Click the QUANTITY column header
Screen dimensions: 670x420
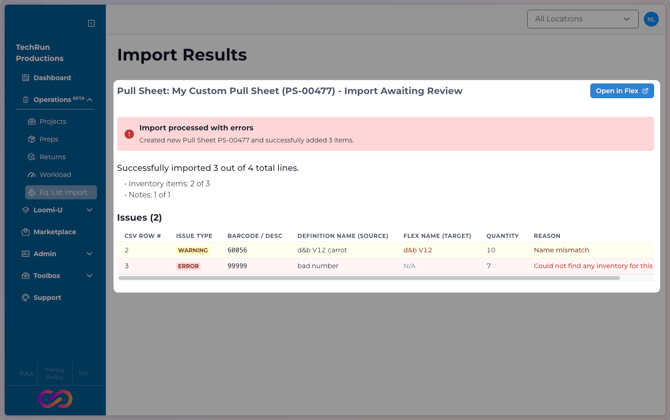pyautogui.click(x=502, y=236)
